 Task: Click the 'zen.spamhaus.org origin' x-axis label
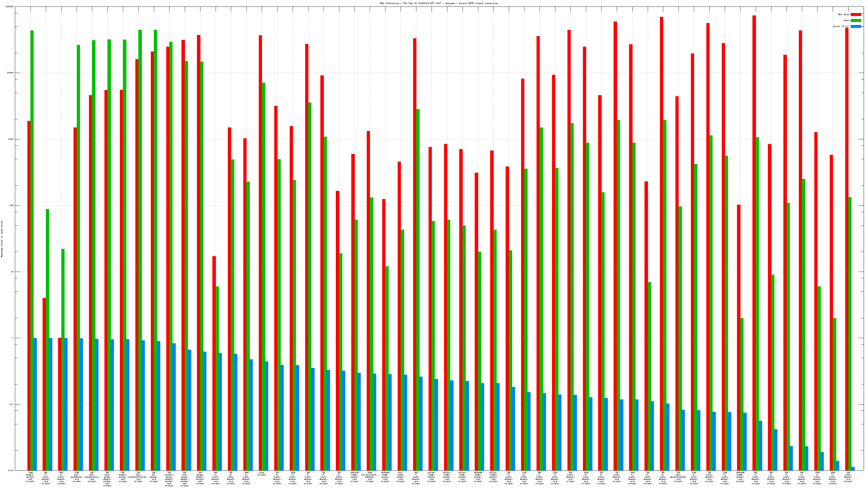tap(76, 477)
